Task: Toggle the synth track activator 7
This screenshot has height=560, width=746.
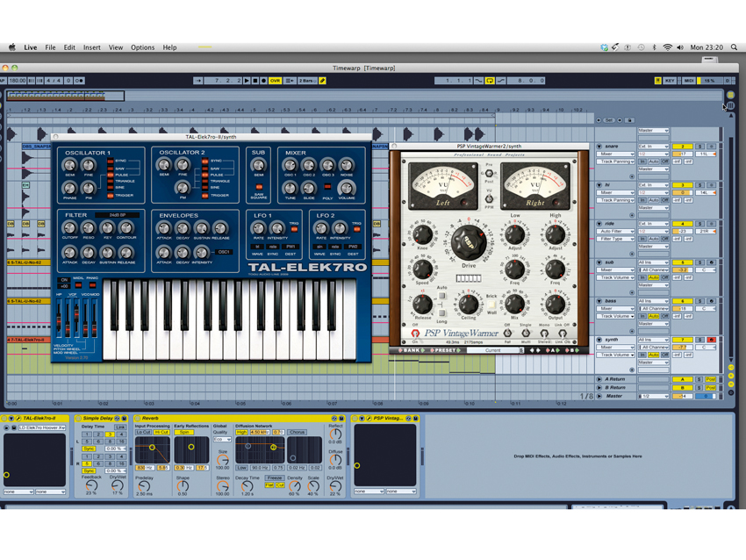Action: [x=682, y=340]
